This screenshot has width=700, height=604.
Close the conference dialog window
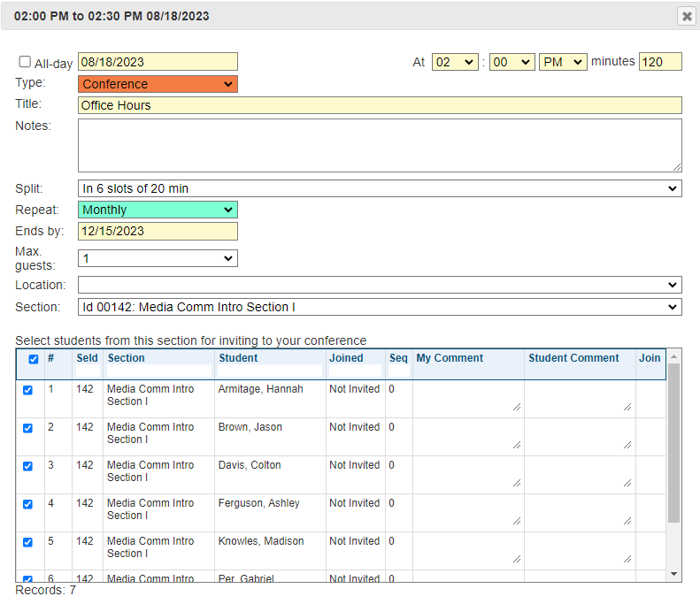pos(686,16)
